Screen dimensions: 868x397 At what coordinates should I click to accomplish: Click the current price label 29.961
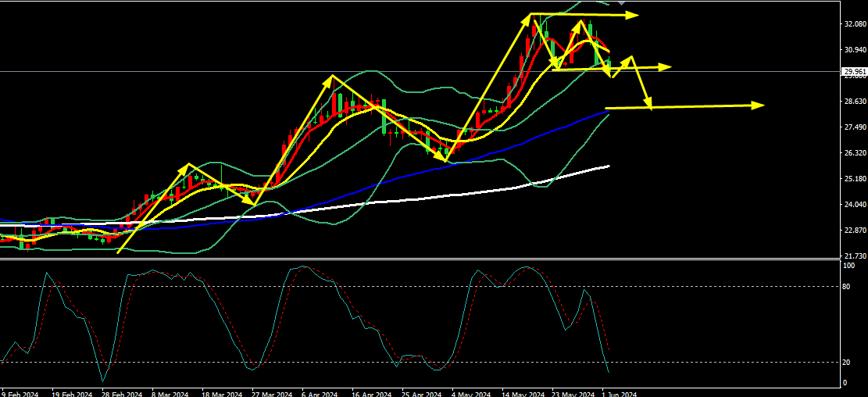(x=855, y=72)
